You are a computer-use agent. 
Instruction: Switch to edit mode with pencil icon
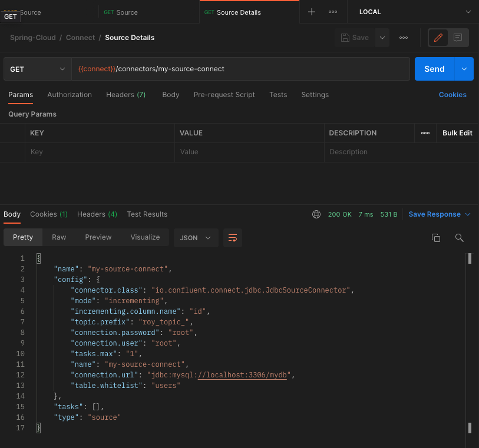point(438,38)
